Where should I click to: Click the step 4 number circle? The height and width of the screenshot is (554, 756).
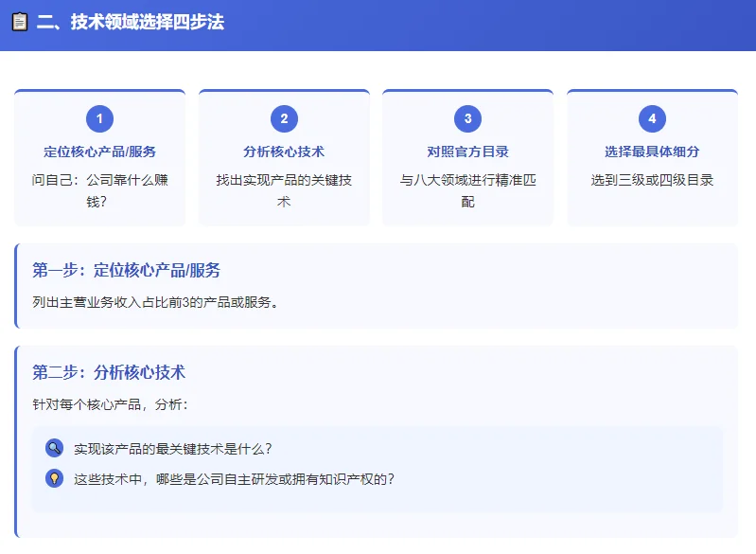(652, 118)
